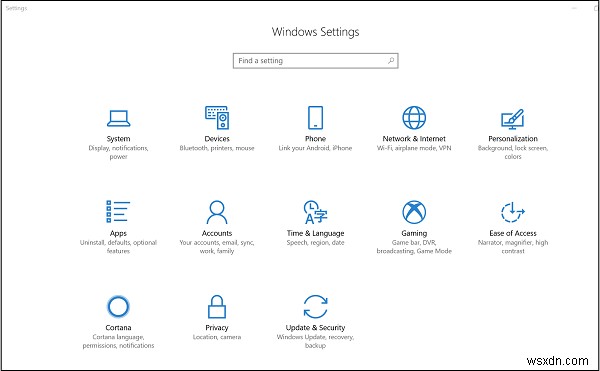This screenshot has height=371, width=600.
Task: Open the System laptop icon
Action: [x=118, y=118]
